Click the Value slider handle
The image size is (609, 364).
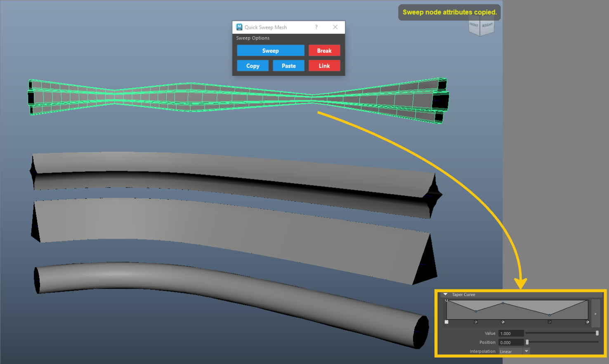click(597, 333)
